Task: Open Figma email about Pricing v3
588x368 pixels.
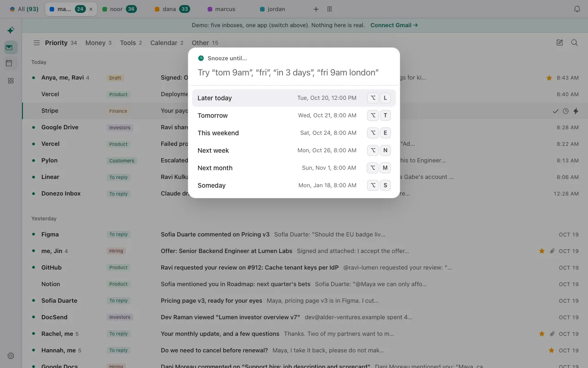Action: (305, 235)
